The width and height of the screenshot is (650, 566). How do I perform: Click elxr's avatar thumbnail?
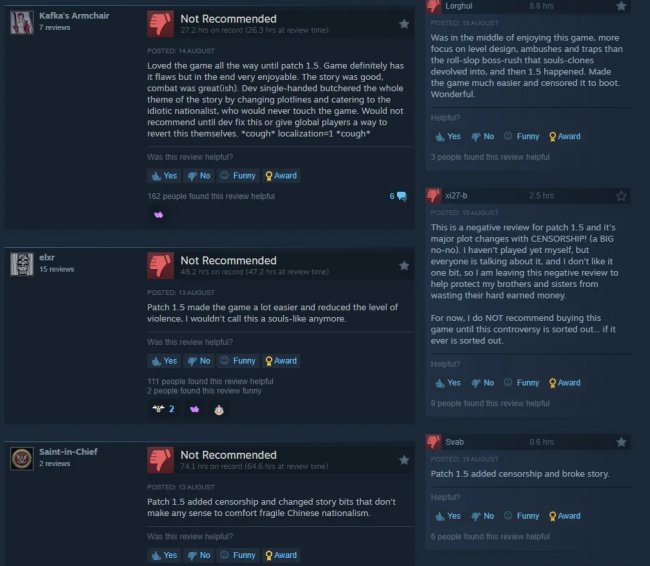[22, 264]
